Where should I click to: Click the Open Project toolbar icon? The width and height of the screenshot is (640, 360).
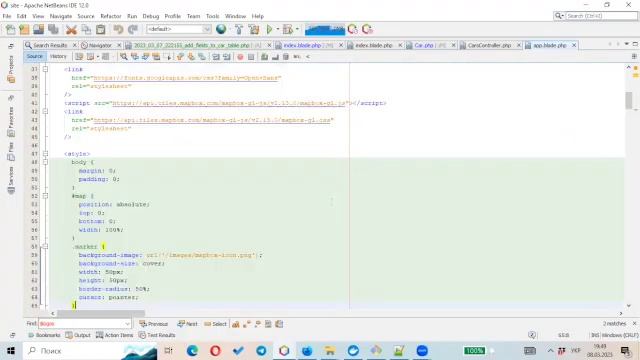click(39, 29)
